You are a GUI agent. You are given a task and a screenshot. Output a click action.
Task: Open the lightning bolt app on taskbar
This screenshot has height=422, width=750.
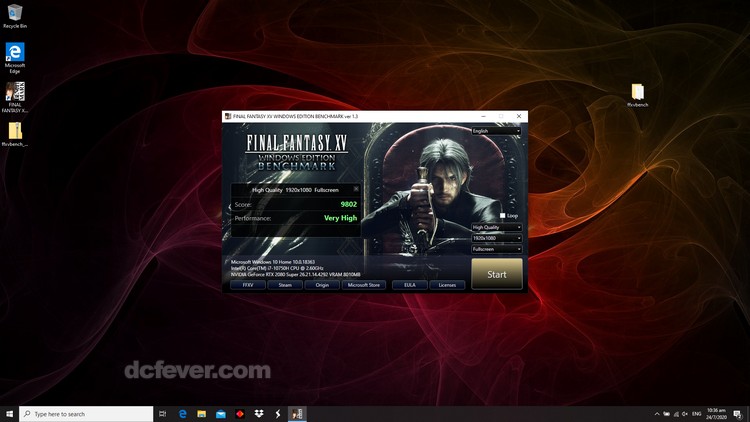[x=278, y=414]
